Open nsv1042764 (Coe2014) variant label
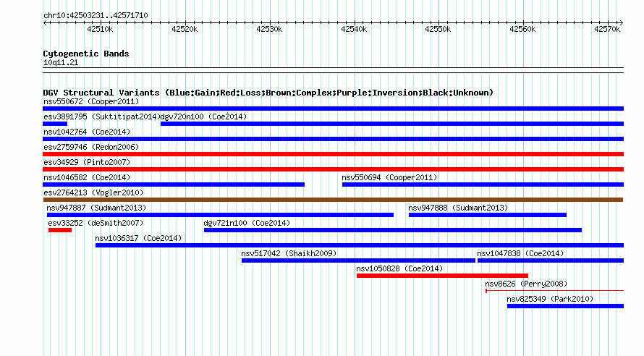The image size is (644, 356). [x=87, y=132]
